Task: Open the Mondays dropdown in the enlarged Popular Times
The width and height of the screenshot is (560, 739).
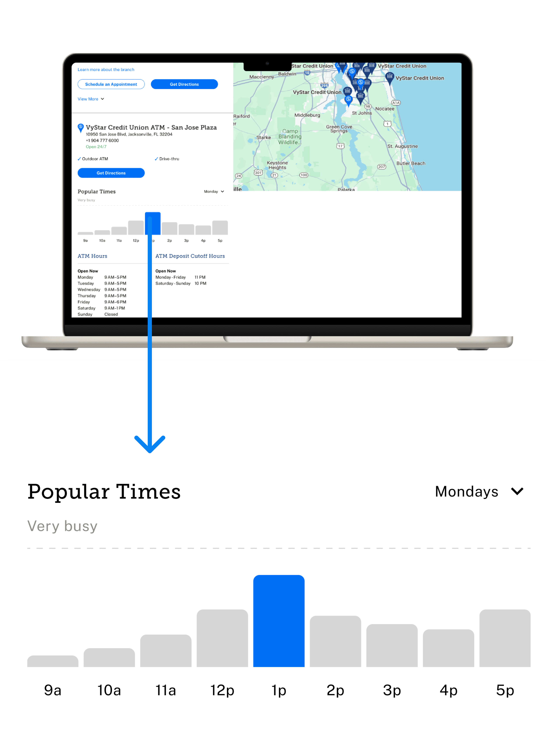Action: [x=479, y=491]
